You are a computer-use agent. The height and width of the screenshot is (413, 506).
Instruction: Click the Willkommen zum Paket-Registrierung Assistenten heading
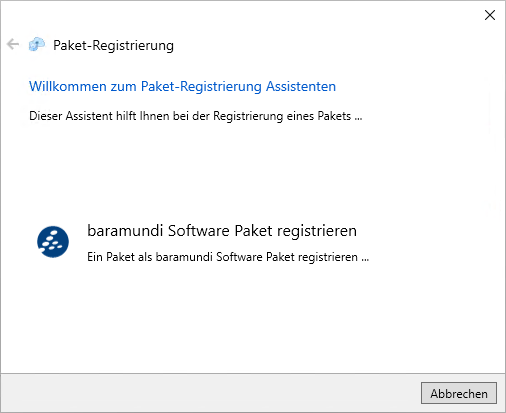point(182,86)
